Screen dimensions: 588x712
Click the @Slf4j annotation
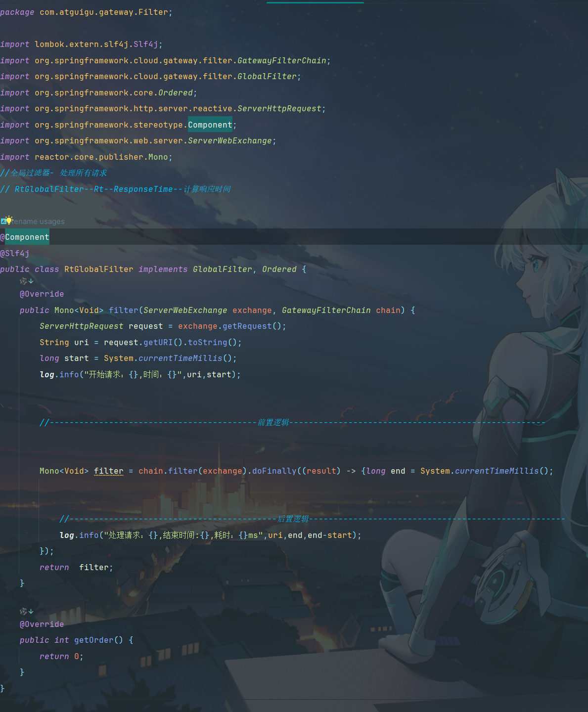(x=15, y=253)
